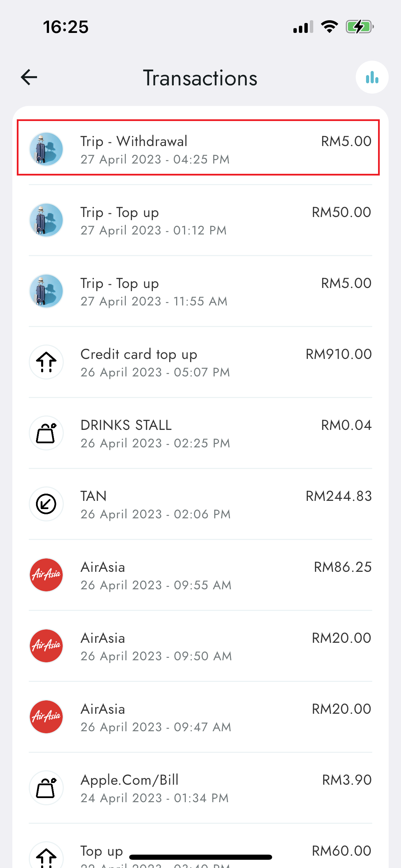
Task: Open the Trip - Top up transaction at 01:12 PM
Action: [200, 220]
